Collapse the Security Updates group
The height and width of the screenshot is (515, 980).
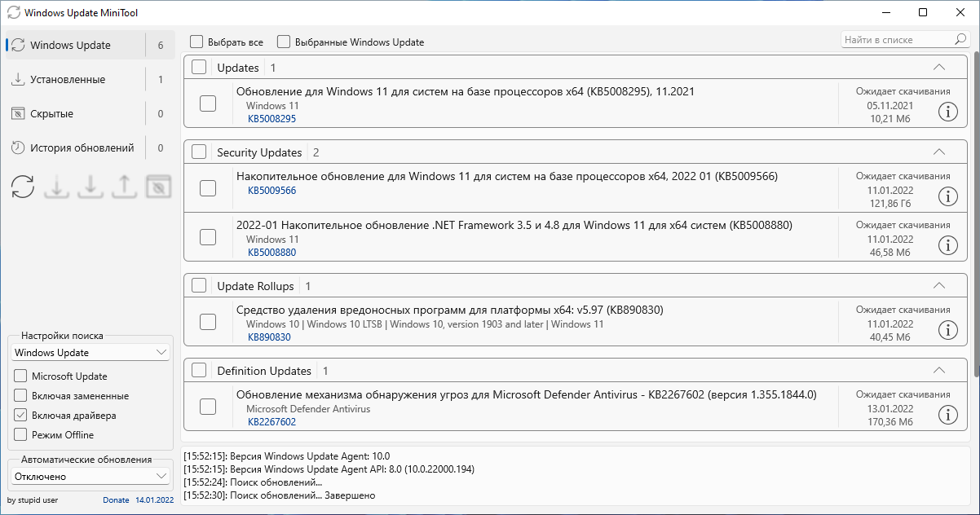coord(938,152)
